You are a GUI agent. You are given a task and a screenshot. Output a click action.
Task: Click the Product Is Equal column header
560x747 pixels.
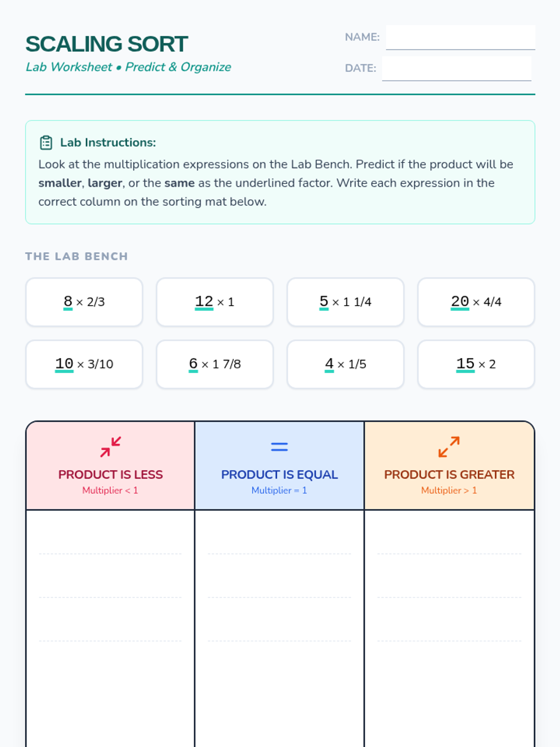pos(279,474)
